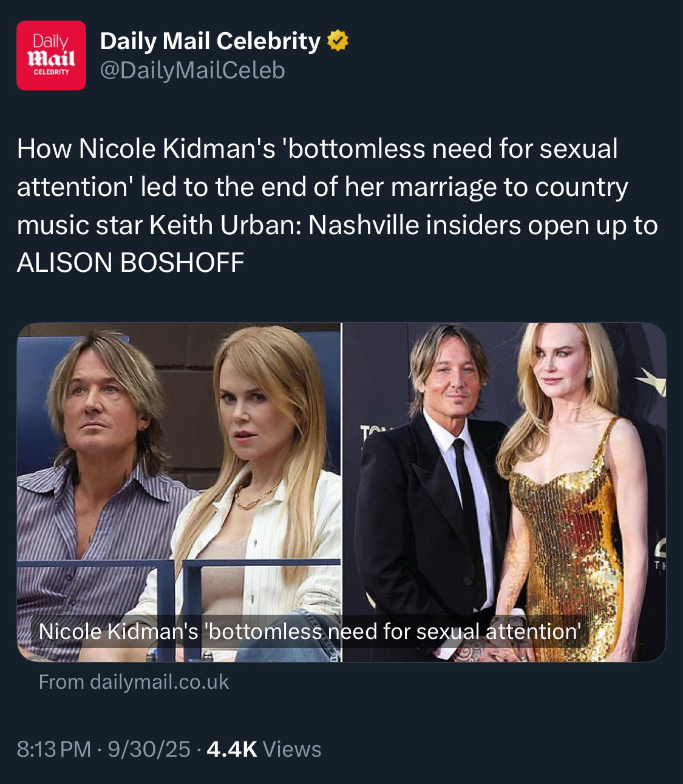Click the 9/30/25 post date
The width and height of the screenshot is (683, 784).
pyautogui.click(x=149, y=749)
